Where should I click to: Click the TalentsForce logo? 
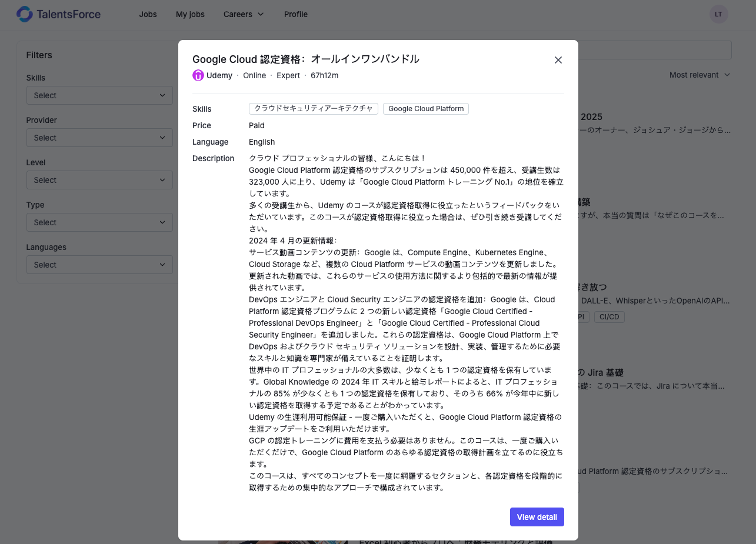58,14
